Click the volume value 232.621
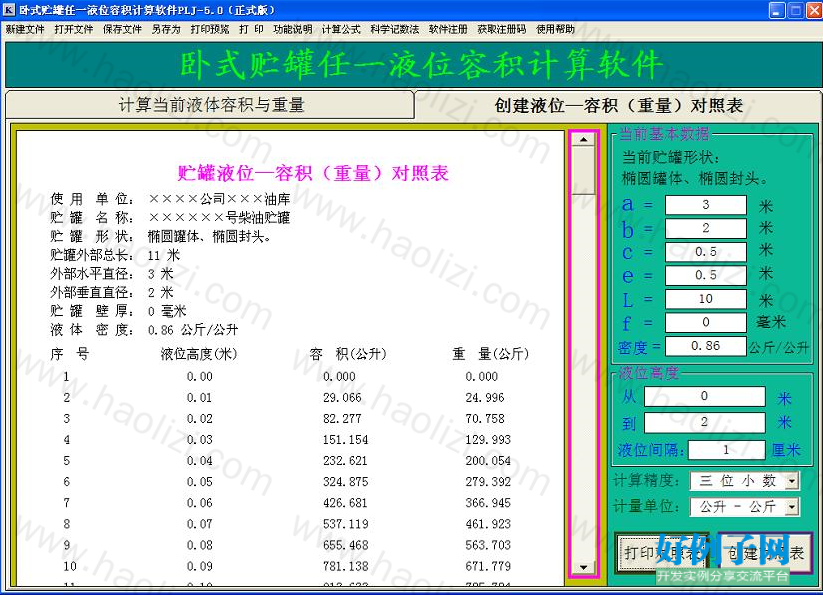This screenshot has width=823, height=595. pyautogui.click(x=345, y=461)
